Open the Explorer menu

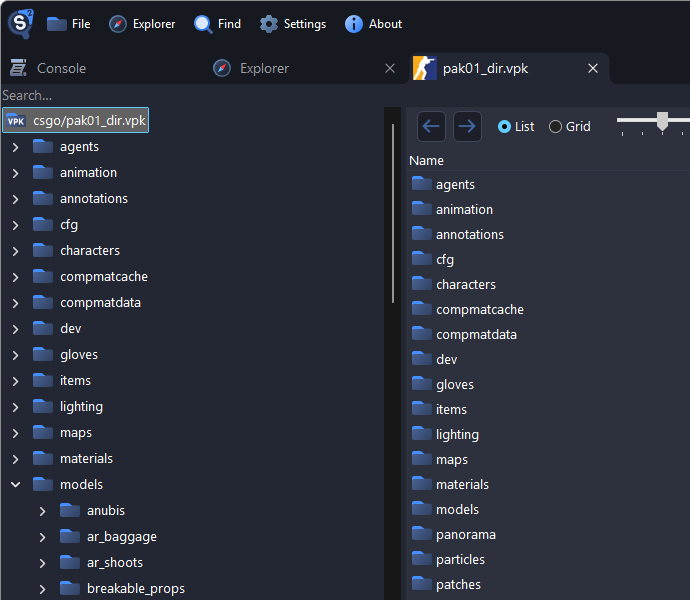pos(142,24)
